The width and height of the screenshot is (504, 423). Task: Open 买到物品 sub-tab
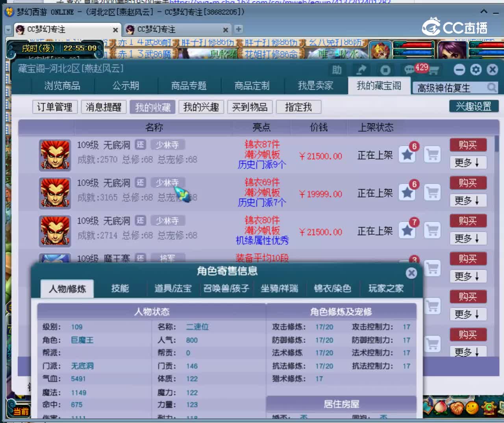(250, 107)
